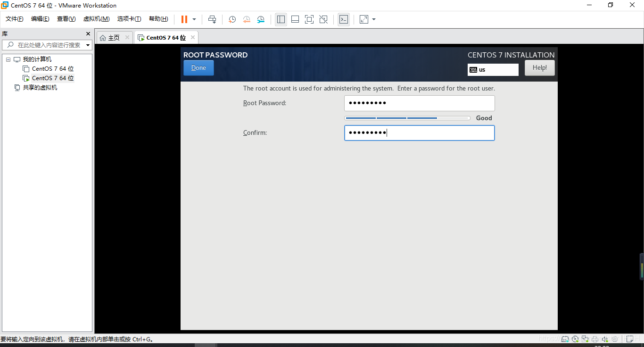Click the magnifier icon in library search
The image size is (644, 347).
click(10, 45)
